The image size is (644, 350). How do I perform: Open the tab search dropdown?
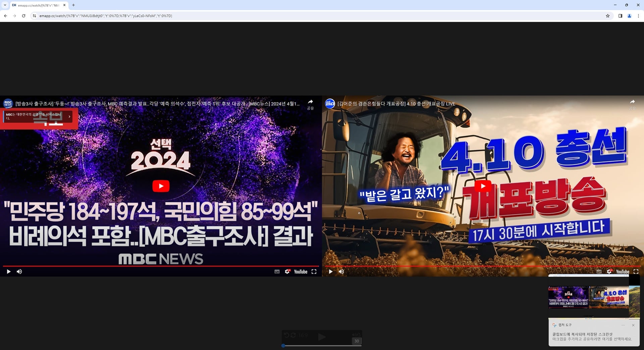(x=5, y=5)
